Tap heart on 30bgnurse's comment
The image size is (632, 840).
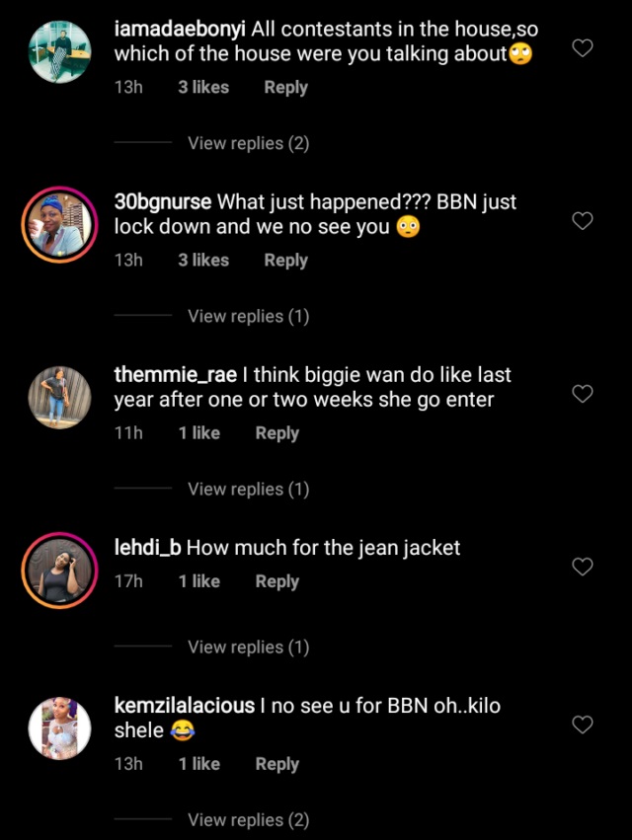click(x=583, y=221)
